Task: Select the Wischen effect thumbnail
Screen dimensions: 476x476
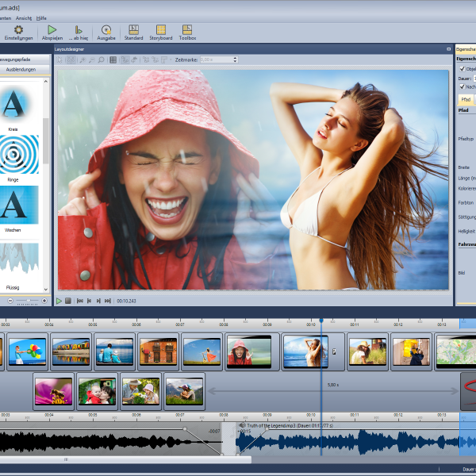Action: 19,205
